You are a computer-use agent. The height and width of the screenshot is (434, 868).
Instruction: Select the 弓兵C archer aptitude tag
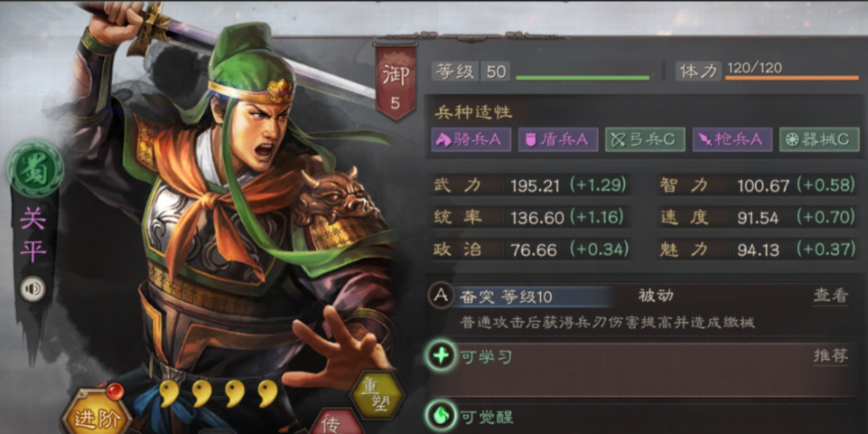click(x=645, y=139)
